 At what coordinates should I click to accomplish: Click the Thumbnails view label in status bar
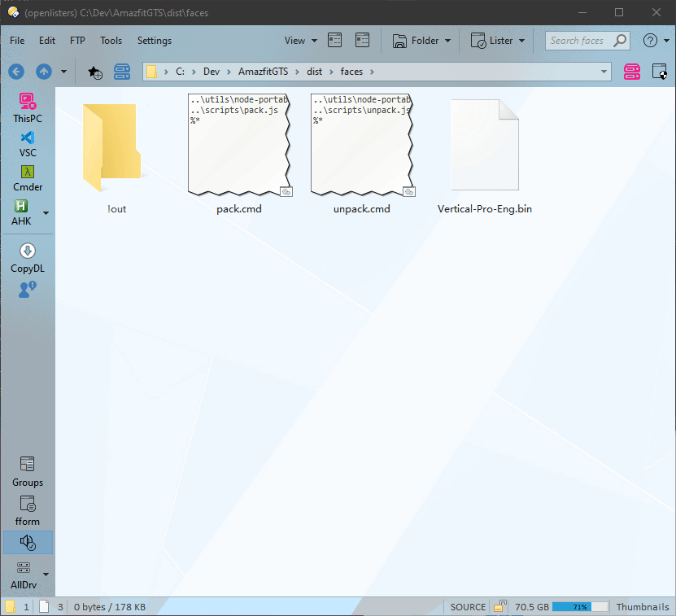pyautogui.click(x=642, y=607)
